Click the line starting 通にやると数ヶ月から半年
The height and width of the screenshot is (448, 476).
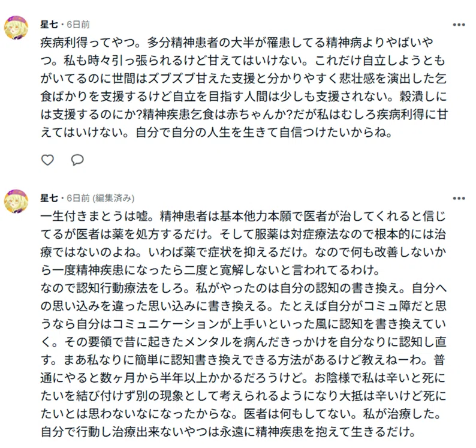coord(243,378)
